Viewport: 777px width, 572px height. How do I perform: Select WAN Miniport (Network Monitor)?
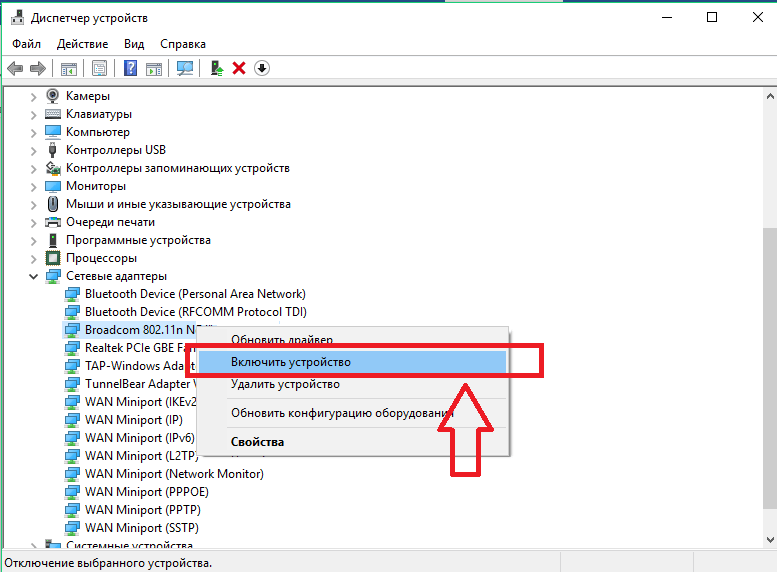(x=174, y=474)
